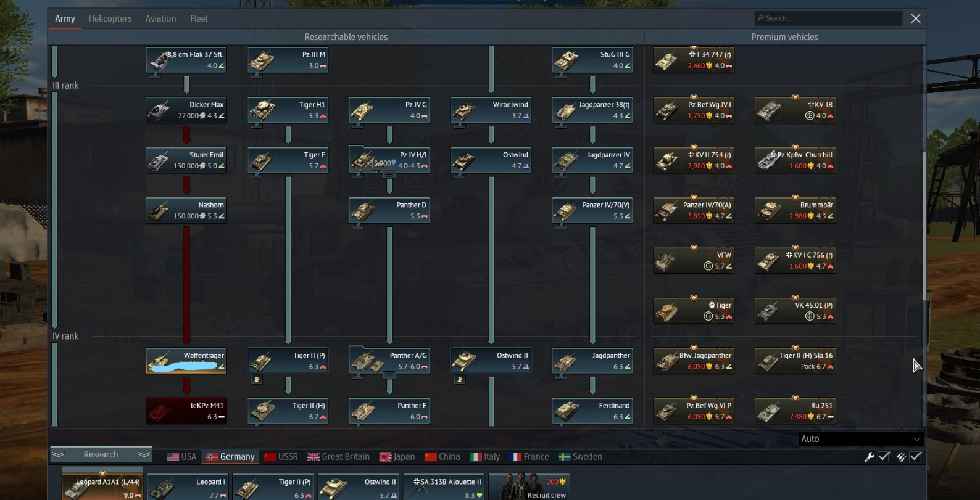The width and height of the screenshot is (980, 500).
Task: Open the Auto dropdown selector
Action: click(860, 439)
